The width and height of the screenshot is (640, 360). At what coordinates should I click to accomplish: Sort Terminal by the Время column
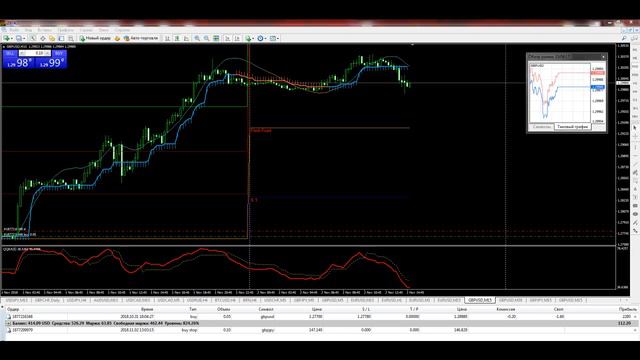click(x=147, y=309)
